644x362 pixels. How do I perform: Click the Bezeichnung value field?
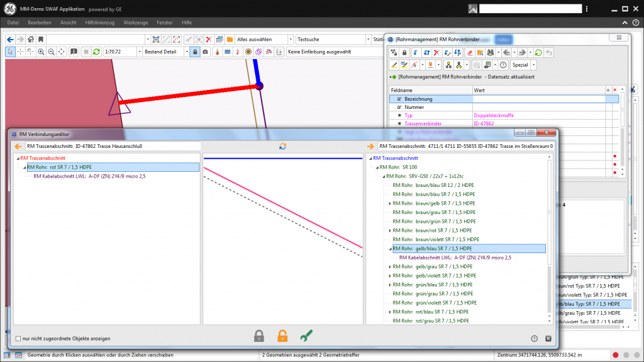[538, 99]
